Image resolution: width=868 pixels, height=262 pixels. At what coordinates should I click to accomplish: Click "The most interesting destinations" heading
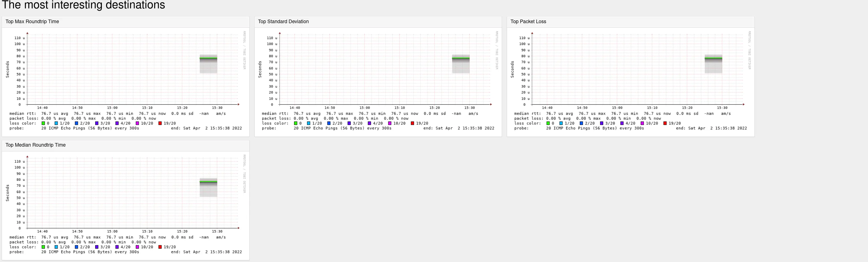(84, 5)
